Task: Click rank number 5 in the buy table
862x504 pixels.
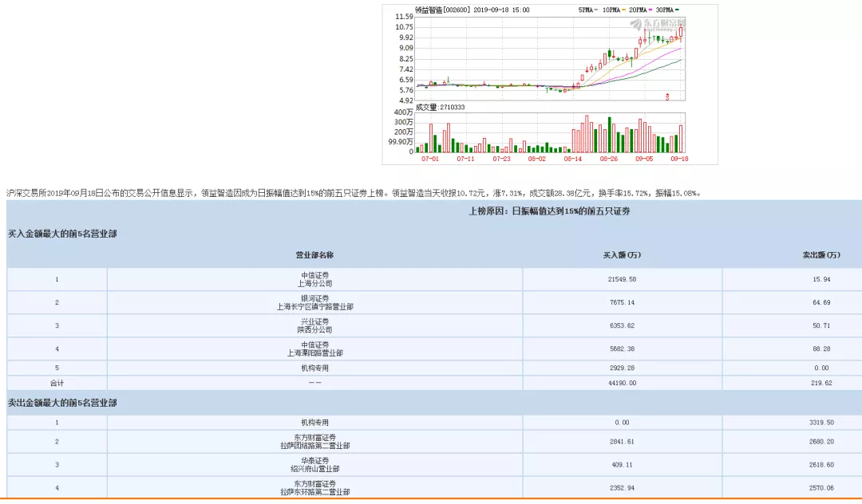Action: click(x=57, y=368)
